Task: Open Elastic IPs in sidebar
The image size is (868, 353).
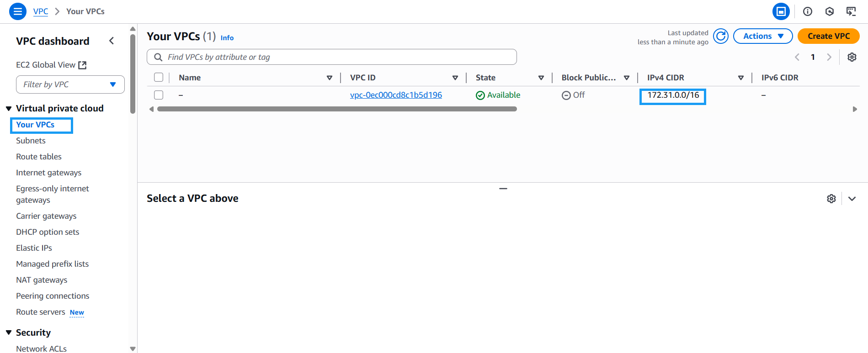Action: click(34, 248)
